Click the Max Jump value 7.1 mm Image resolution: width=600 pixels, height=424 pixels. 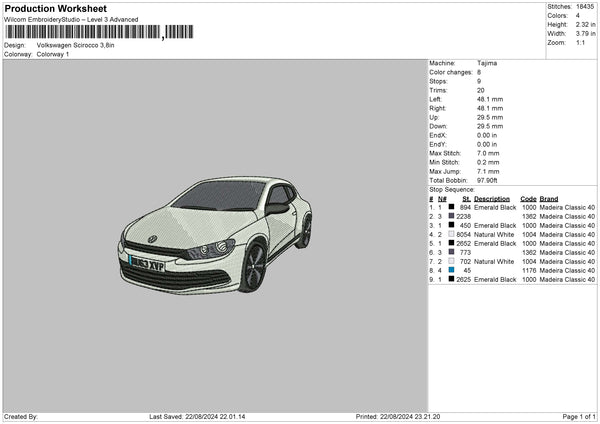pyautogui.click(x=488, y=171)
